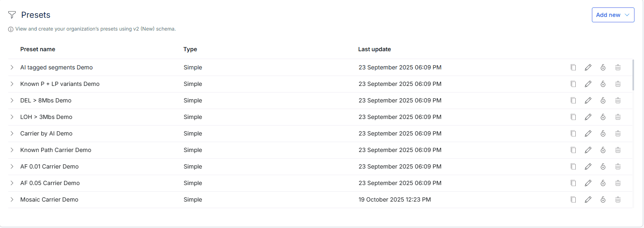Click the Last update column header
The image size is (644, 228).
(374, 49)
